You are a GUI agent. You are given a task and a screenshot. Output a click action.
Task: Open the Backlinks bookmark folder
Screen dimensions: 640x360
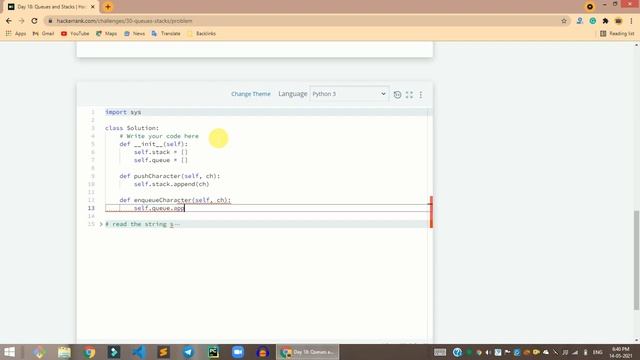pos(201,33)
